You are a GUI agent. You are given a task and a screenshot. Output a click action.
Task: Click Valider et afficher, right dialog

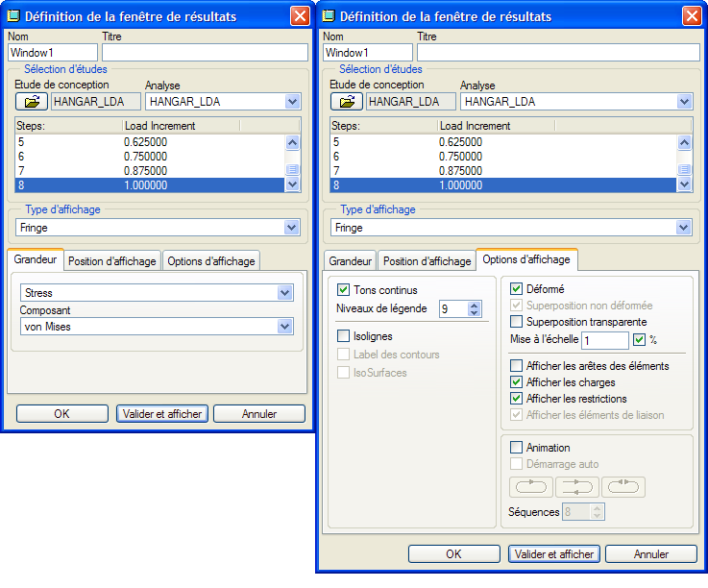click(554, 554)
